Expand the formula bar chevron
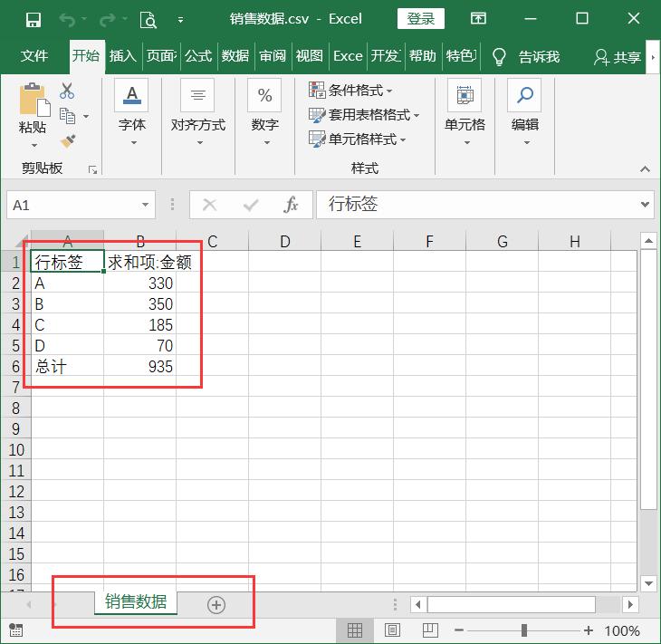Image resolution: width=661 pixels, height=644 pixels. [x=645, y=205]
